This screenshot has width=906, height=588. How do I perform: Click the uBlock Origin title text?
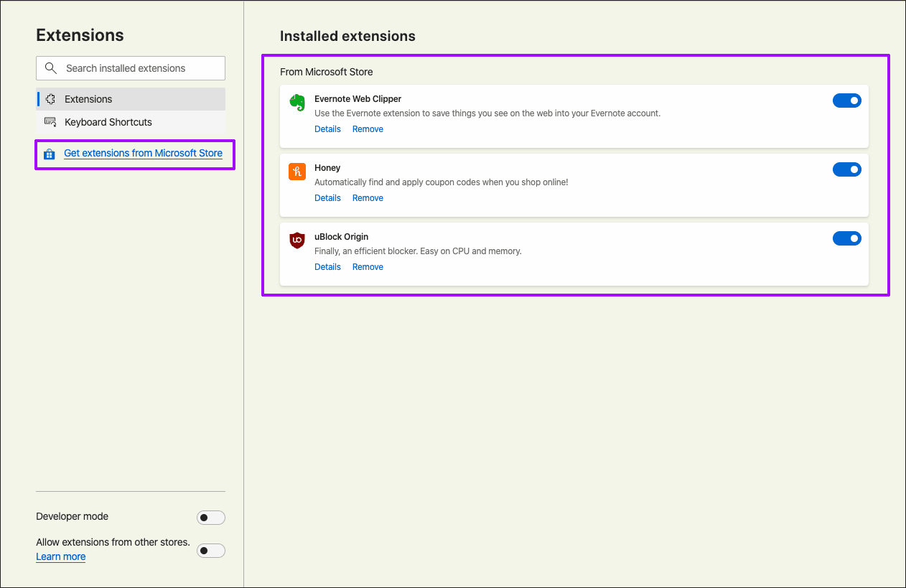pos(341,237)
